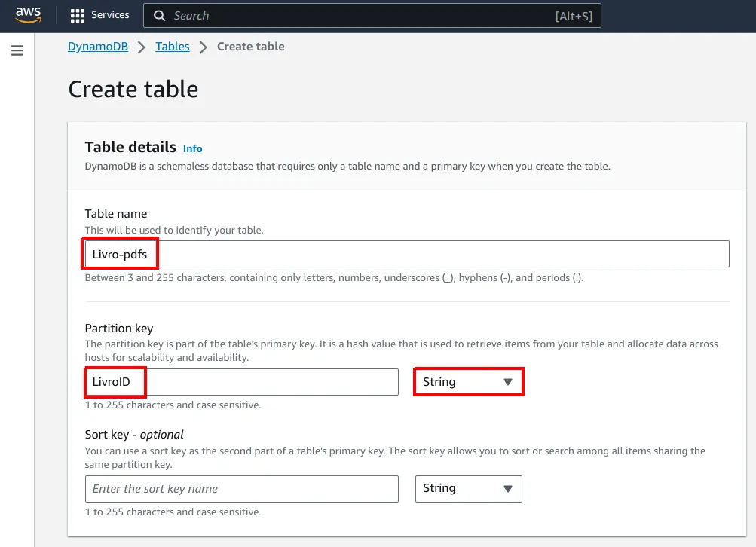Click the Partition key field with LivroID
The image size is (756, 547).
click(x=241, y=382)
